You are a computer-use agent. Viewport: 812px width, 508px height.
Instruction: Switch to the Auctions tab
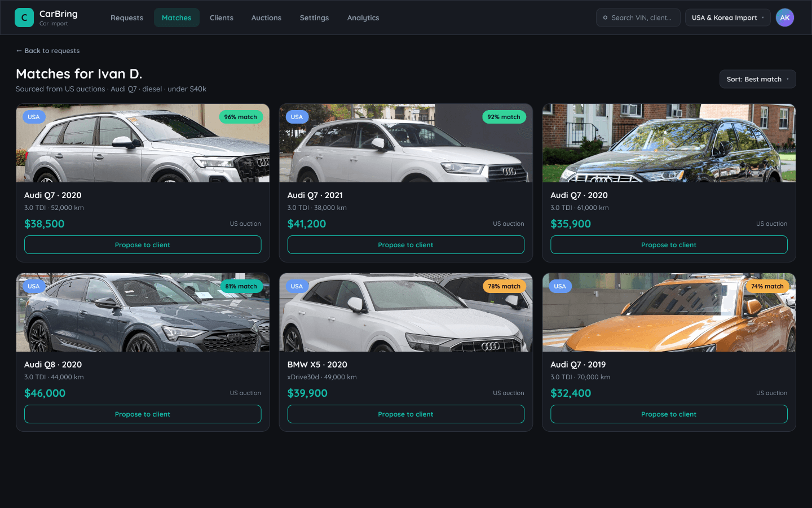tap(266, 17)
